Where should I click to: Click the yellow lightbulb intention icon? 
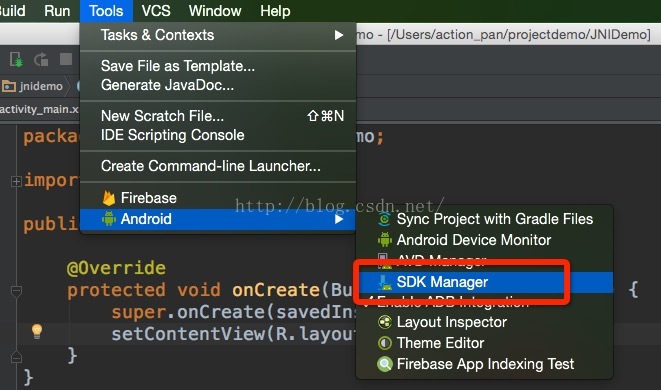pyautogui.click(x=37, y=331)
